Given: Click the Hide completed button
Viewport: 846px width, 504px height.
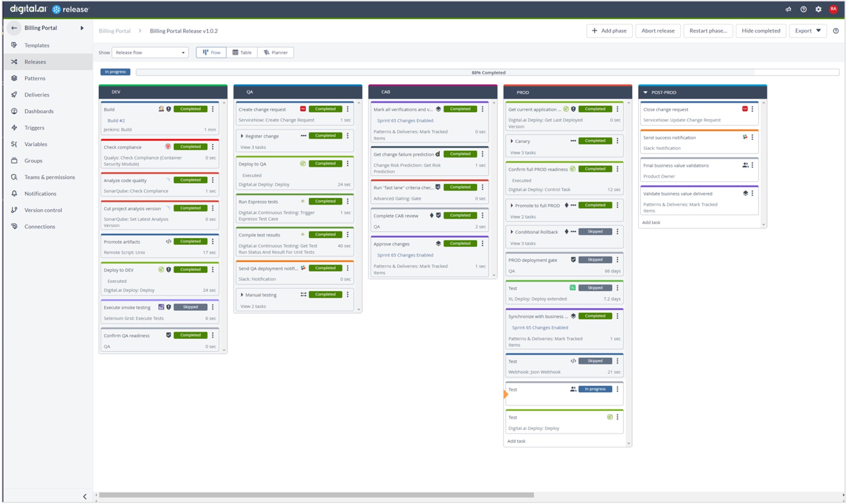Looking at the screenshot, I should click(x=761, y=31).
